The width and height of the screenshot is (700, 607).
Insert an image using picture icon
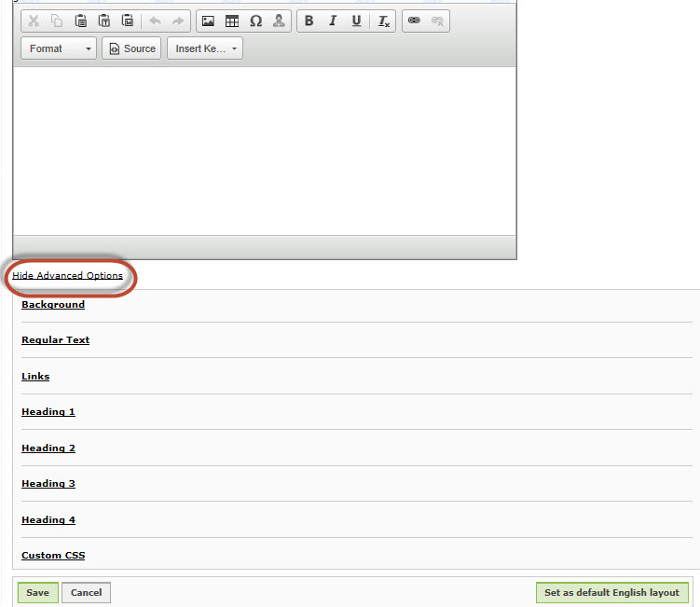(208, 21)
